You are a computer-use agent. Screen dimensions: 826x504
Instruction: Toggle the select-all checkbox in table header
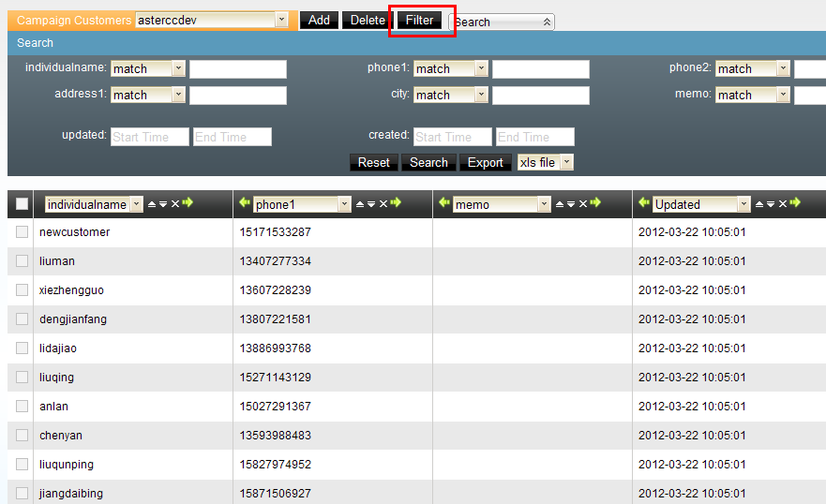pos(23,204)
